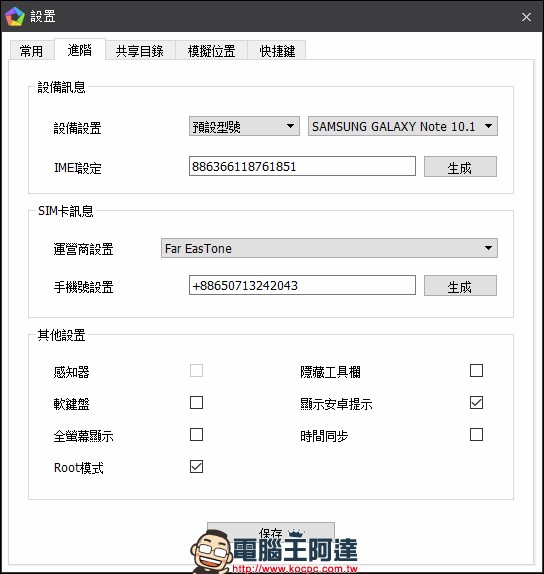The height and width of the screenshot is (574, 544).
Task: Click the 手機號設置 label
Action: tap(83, 287)
